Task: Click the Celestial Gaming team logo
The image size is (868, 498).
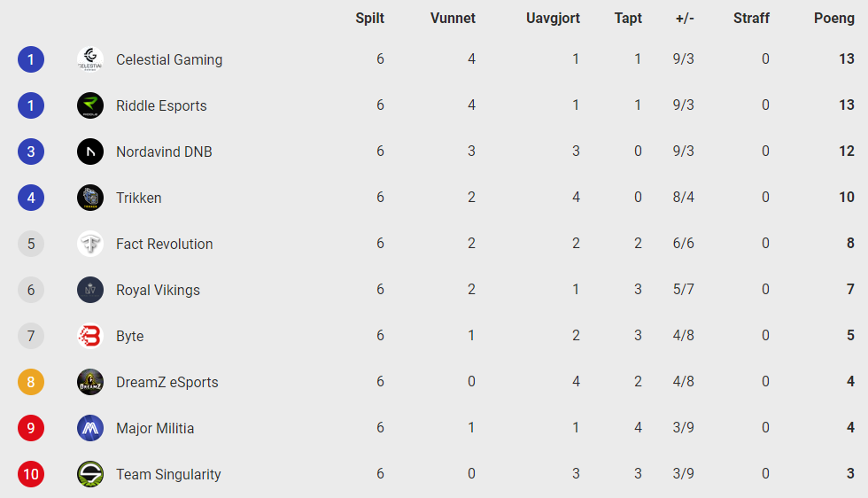Action: tap(90, 59)
